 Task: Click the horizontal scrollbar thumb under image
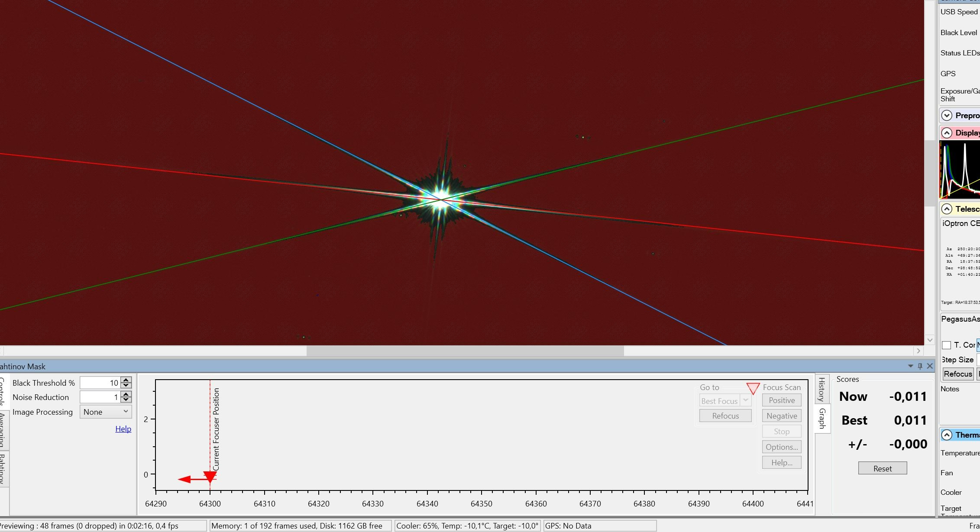coord(465,351)
